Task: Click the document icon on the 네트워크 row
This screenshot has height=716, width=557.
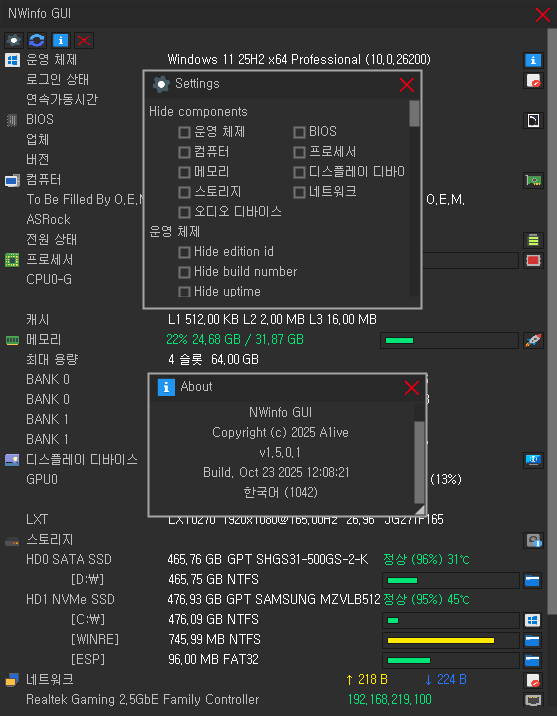Action: point(533,680)
